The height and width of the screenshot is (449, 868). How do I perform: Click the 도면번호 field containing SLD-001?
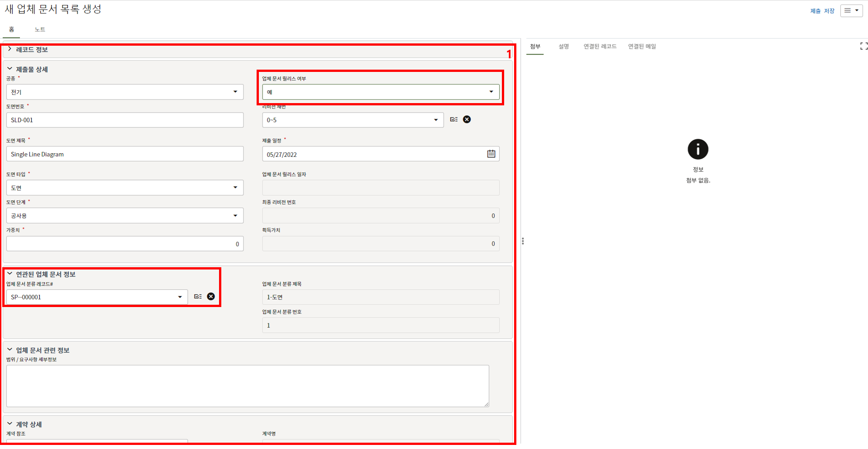(x=124, y=120)
